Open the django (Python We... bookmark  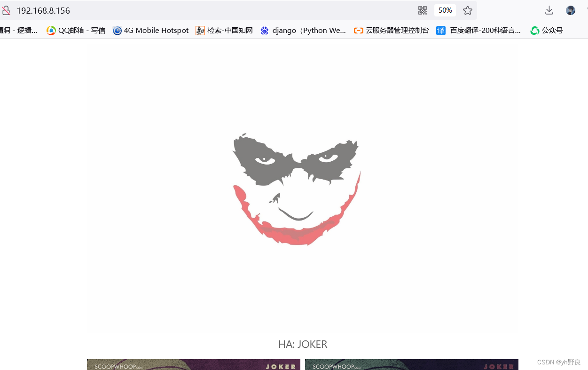tap(303, 31)
